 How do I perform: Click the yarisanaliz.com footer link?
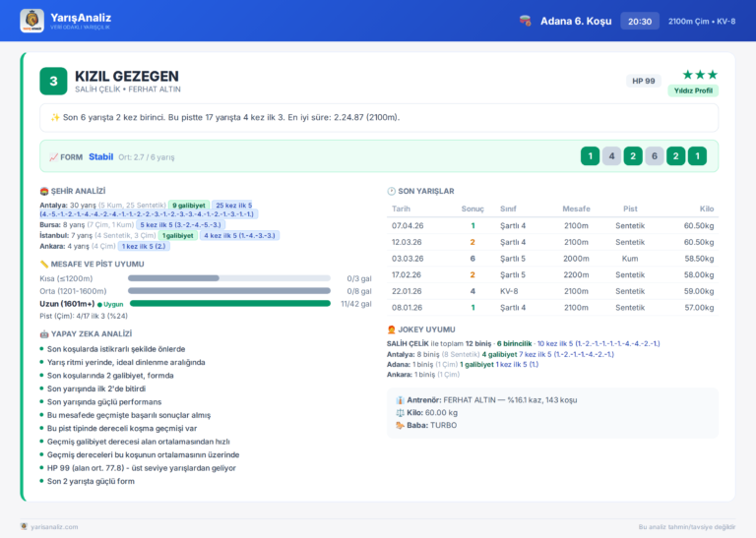coord(54,527)
